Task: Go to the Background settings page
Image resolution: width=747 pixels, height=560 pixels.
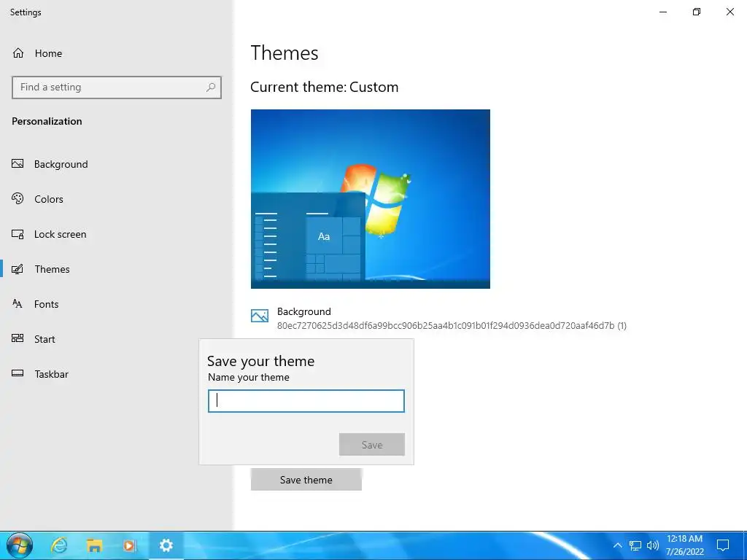Action: [116, 164]
